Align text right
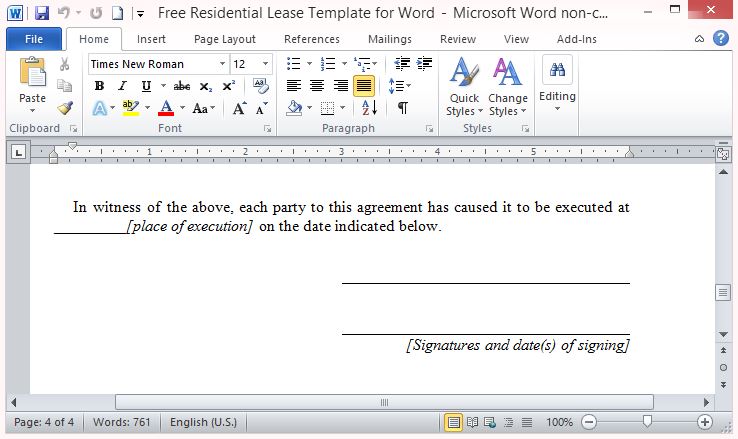738x439 pixels. (340, 86)
